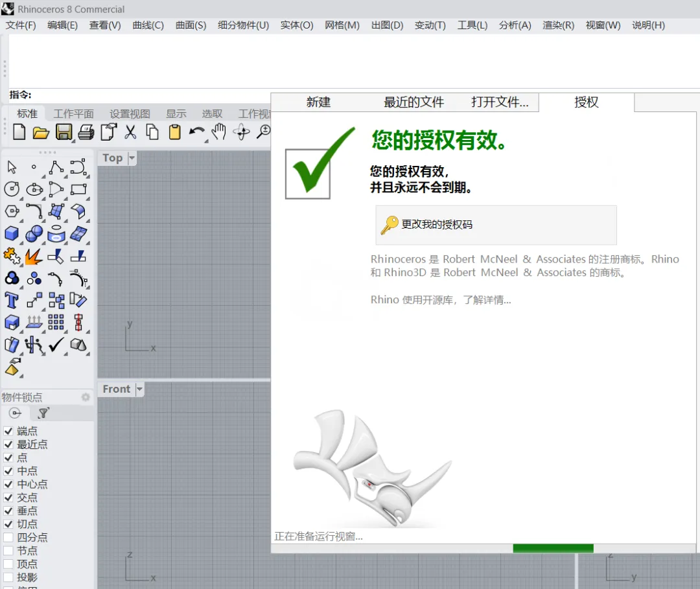This screenshot has width=700, height=589.
Task: Click the Zoom magnifier icon
Action: (263, 133)
